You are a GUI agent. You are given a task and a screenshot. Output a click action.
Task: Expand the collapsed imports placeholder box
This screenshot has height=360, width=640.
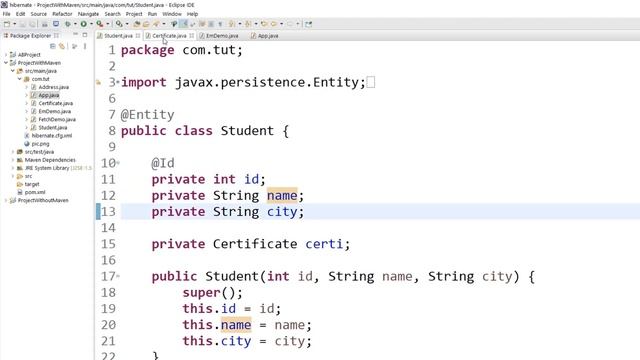[371, 82]
